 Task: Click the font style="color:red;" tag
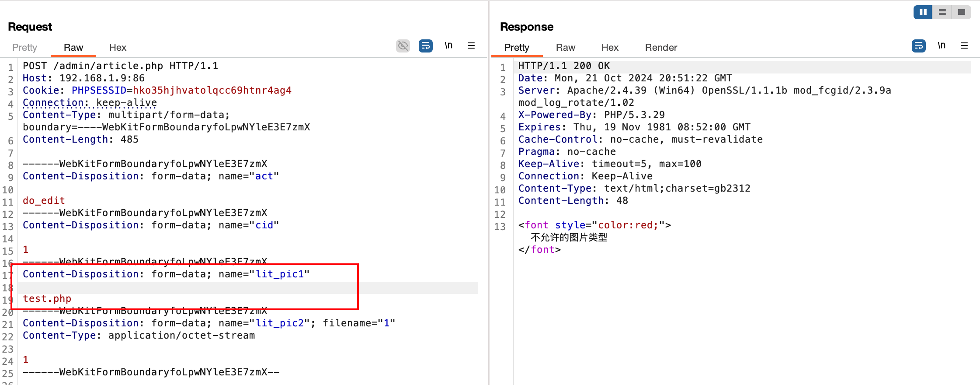tap(594, 225)
